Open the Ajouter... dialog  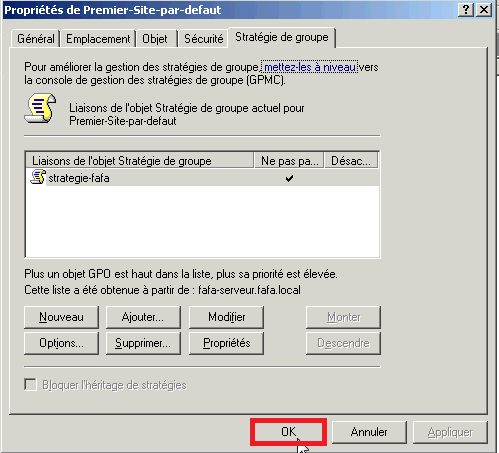(143, 317)
